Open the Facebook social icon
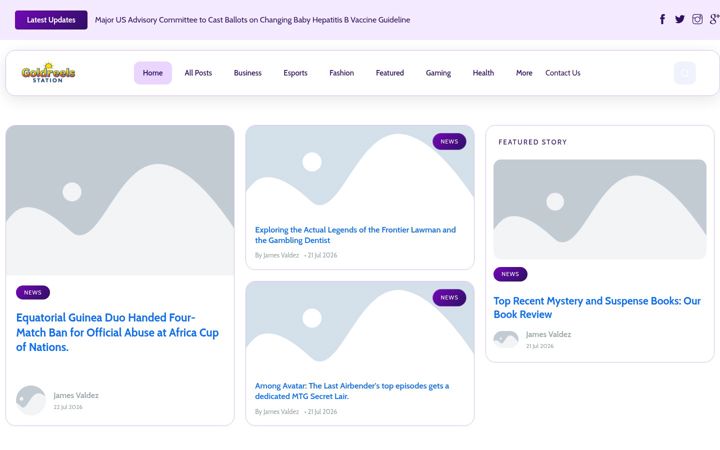The width and height of the screenshot is (720, 450). [x=662, y=19]
